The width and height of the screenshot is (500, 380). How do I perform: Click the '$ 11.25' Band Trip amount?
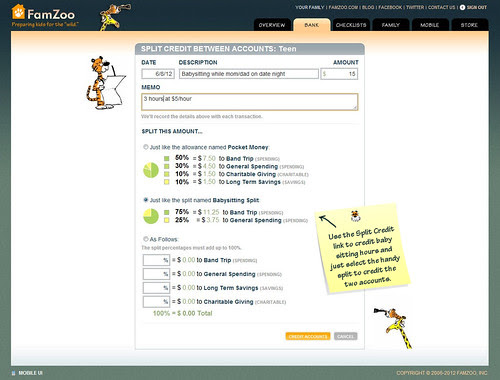(x=208, y=212)
